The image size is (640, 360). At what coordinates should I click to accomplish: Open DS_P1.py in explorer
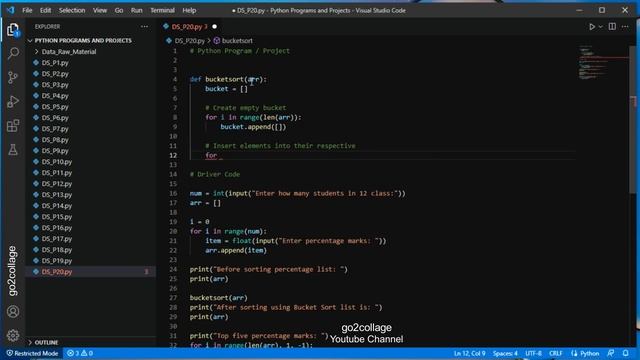[55, 63]
